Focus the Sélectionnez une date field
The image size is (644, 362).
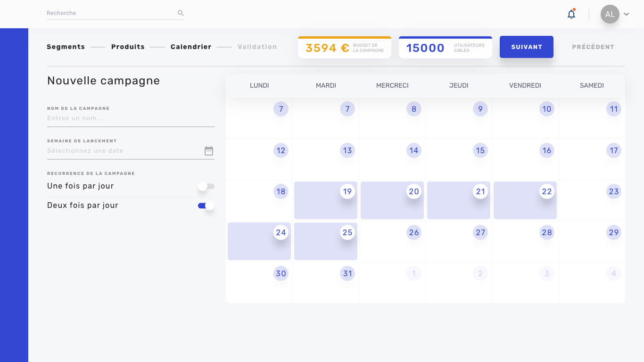(125, 151)
